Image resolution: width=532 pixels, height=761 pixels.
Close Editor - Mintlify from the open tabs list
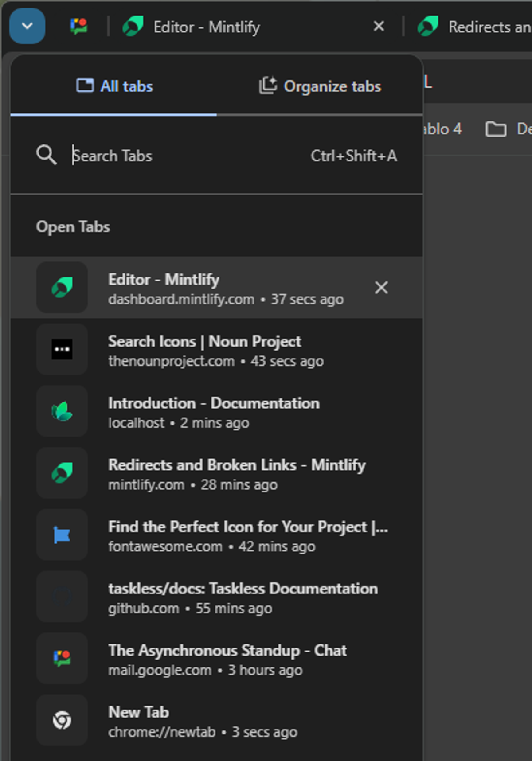point(381,288)
